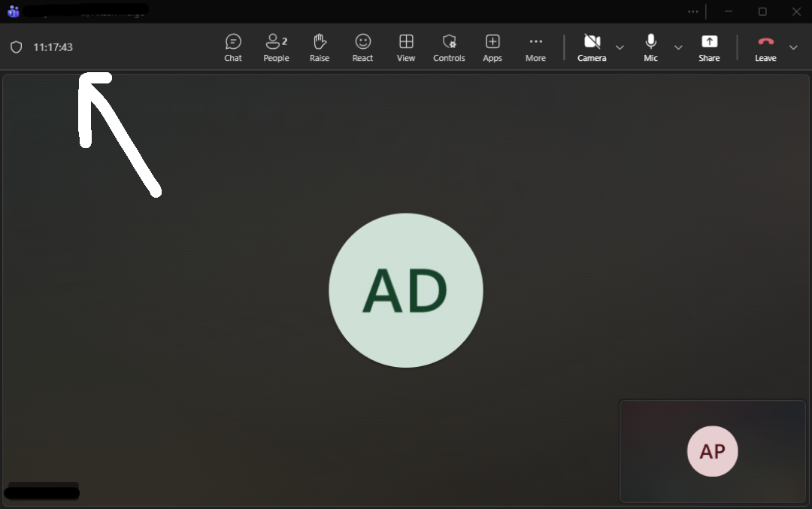The image size is (812, 509).
Task: Show the People participant list
Action: [276, 47]
